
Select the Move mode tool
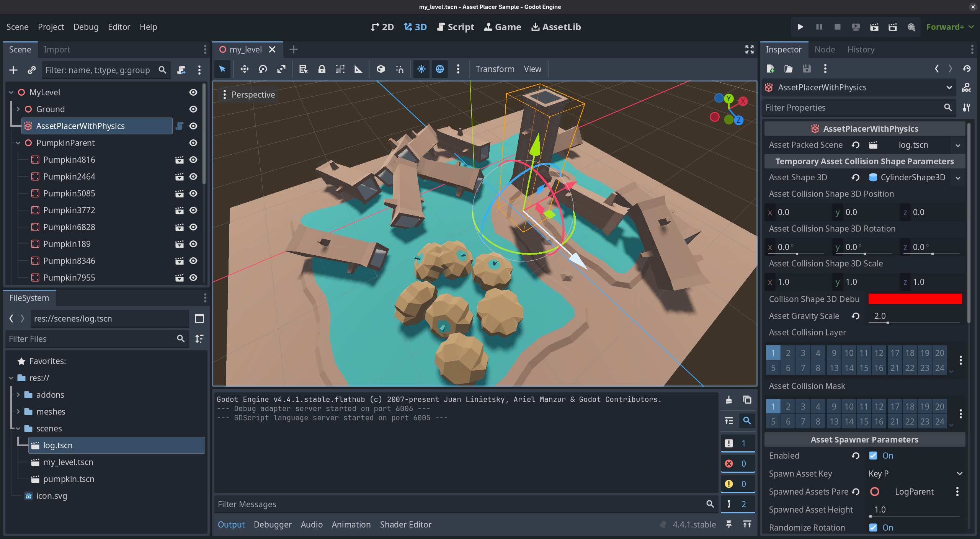tap(244, 69)
